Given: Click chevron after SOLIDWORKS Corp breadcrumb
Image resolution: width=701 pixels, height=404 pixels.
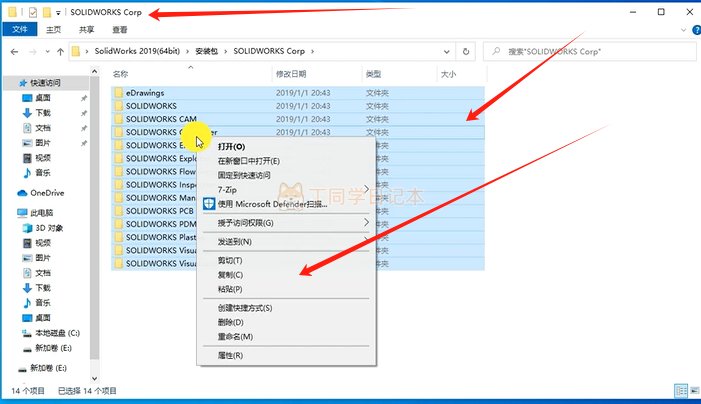Looking at the screenshot, I should [312, 51].
